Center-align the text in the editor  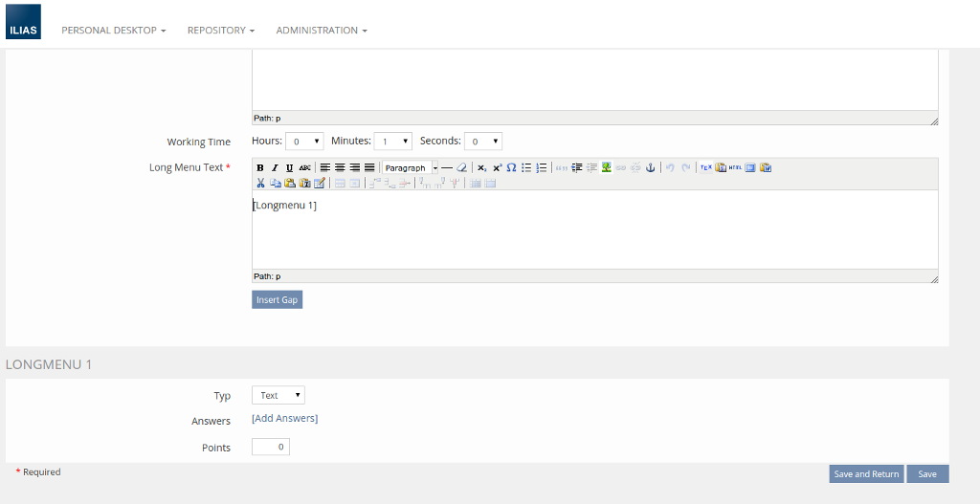coord(340,168)
